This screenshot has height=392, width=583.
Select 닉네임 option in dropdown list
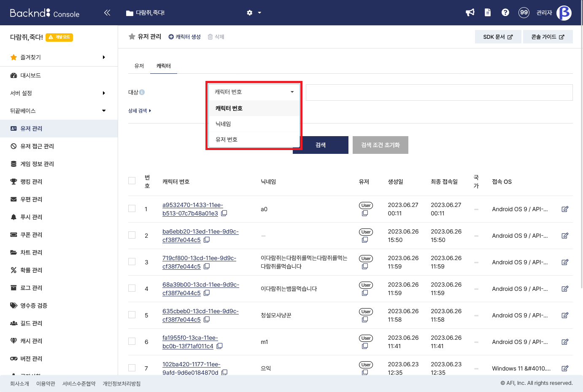click(254, 124)
